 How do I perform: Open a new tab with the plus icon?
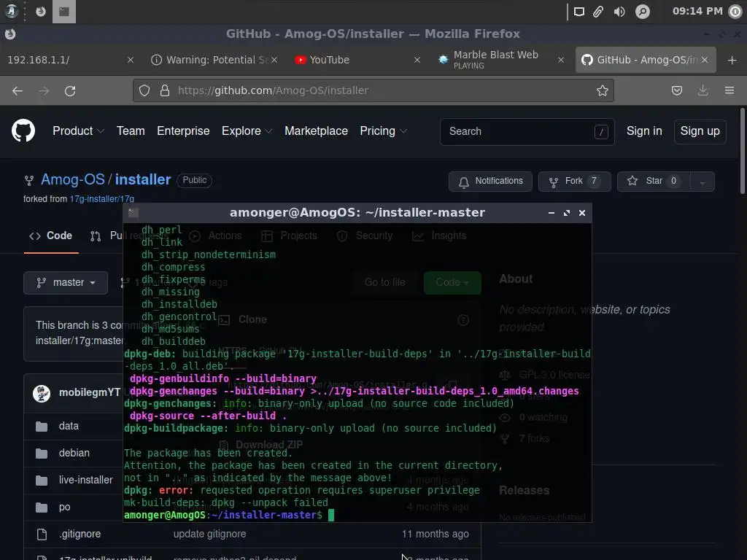pos(732,60)
